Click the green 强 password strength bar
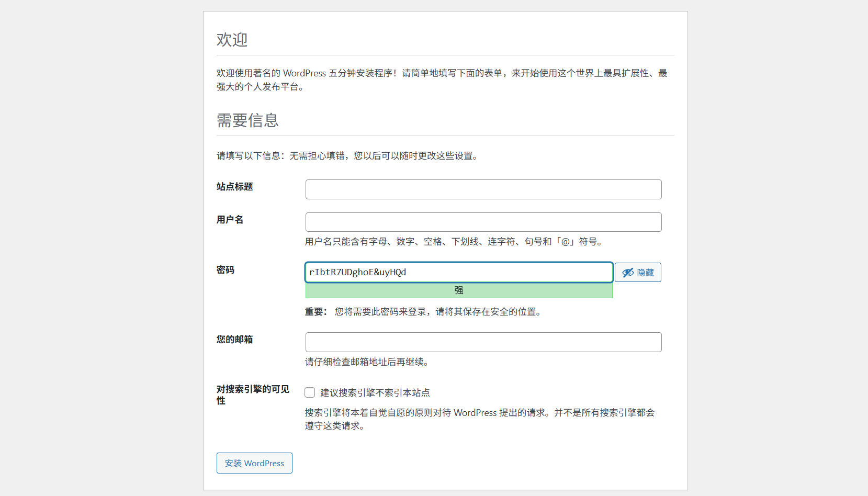This screenshot has width=868, height=496. click(x=459, y=290)
